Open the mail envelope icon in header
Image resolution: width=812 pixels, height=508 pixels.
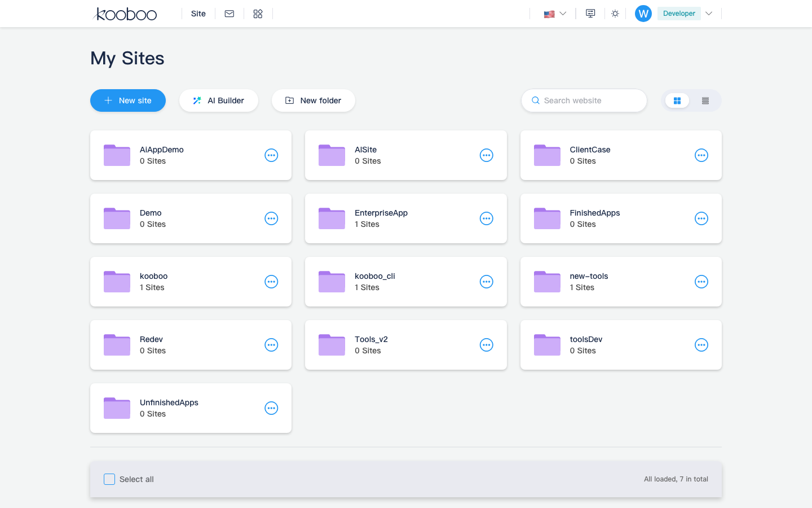coord(230,14)
